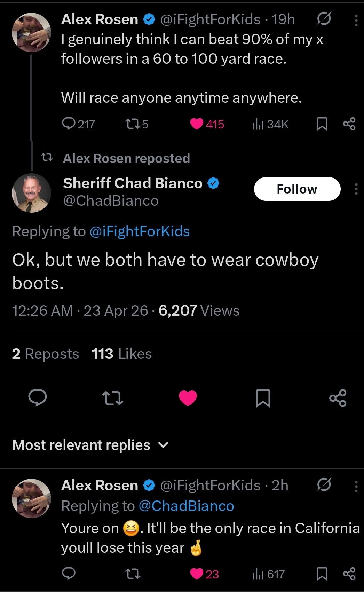Open the @iFightForKids link in Replying to

coord(140,231)
